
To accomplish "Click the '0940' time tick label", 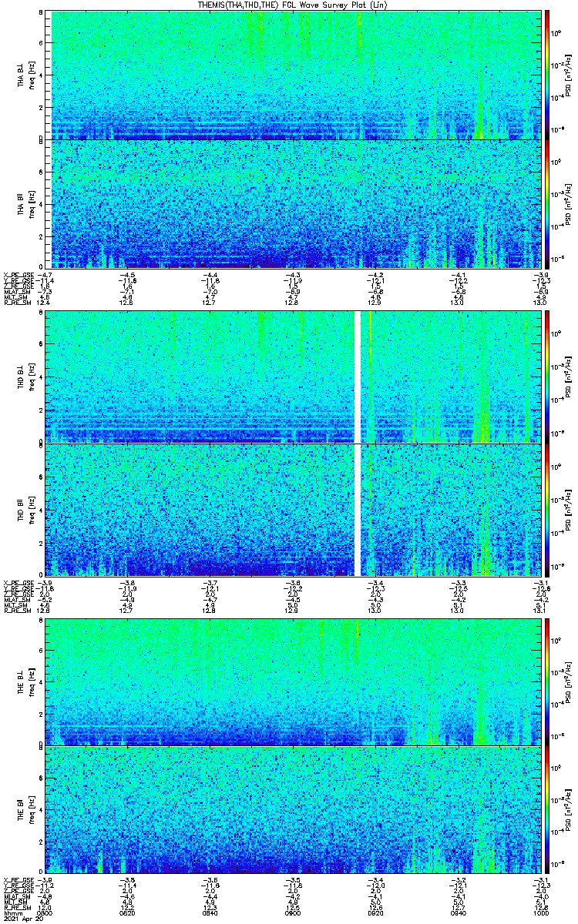I will tap(458, 912).
